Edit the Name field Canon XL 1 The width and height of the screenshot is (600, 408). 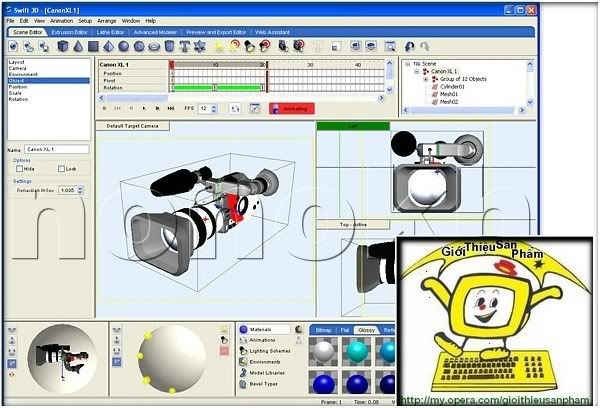click(57, 149)
